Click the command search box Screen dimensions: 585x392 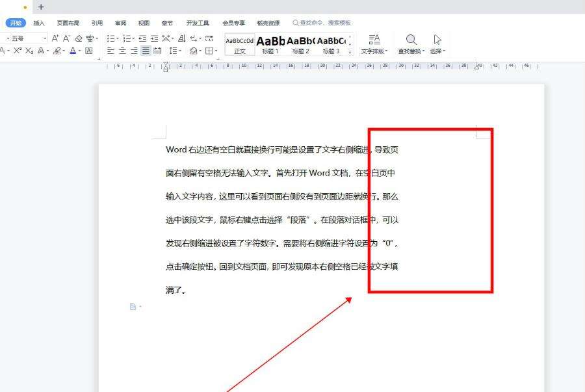[x=325, y=23]
